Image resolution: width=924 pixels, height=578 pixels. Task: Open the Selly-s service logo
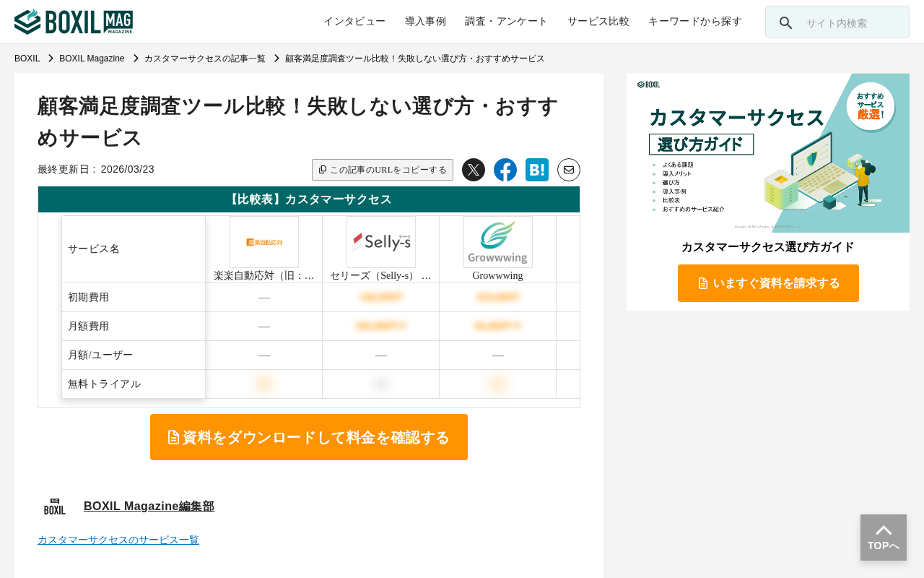point(381,242)
